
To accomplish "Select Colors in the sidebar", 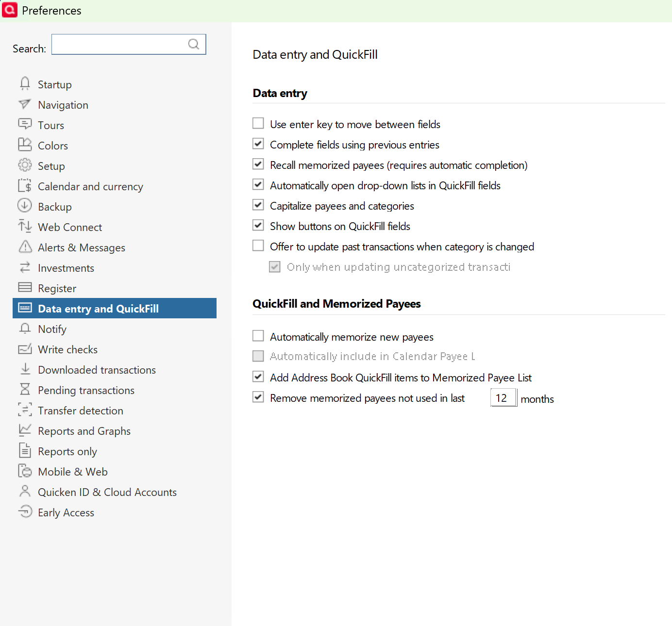I will (115, 146).
